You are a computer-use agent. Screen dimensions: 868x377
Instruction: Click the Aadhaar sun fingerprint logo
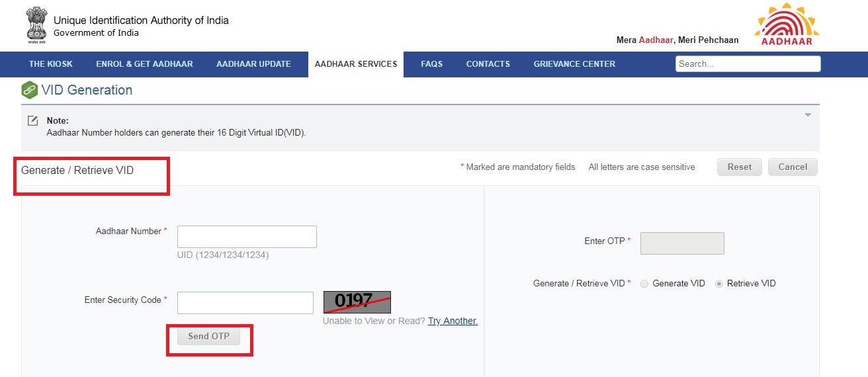[x=786, y=24]
